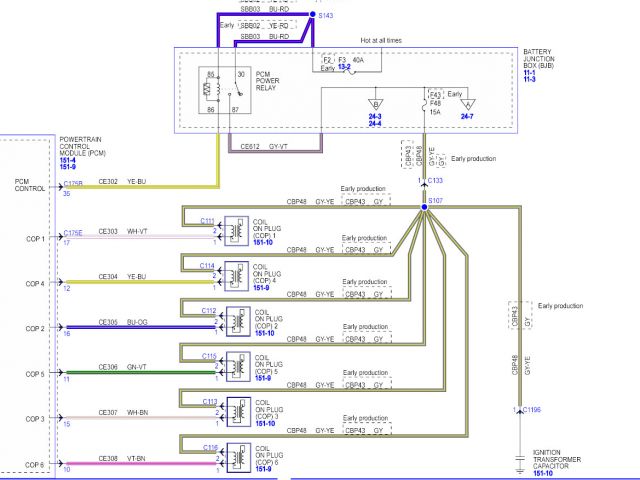Click the C1196 connector label
640x480 pixels.
533,410
